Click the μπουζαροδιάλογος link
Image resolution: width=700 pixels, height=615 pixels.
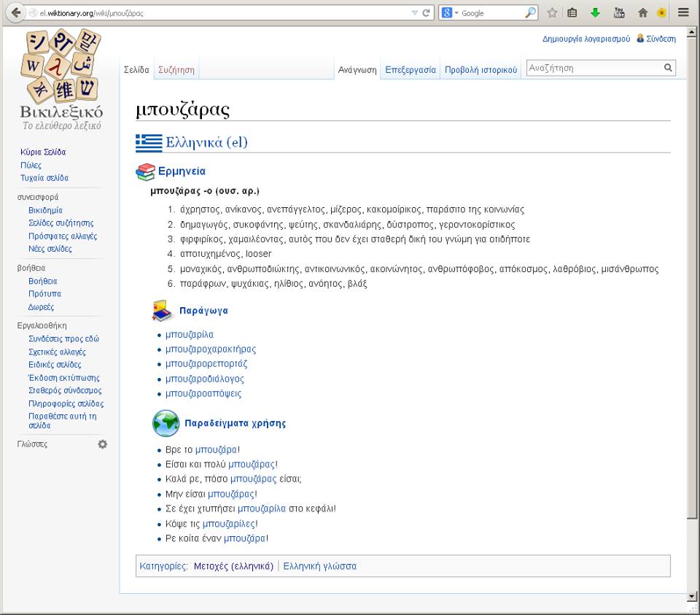click(x=204, y=379)
